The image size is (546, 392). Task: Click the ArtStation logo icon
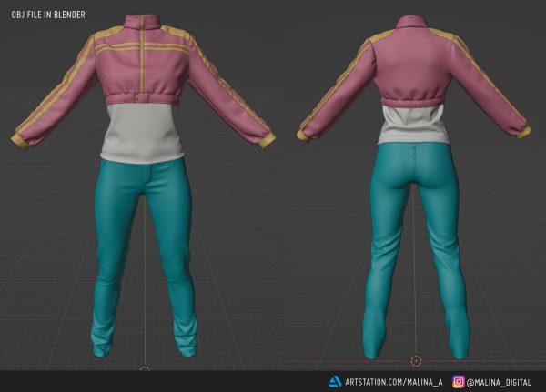[x=335, y=382]
